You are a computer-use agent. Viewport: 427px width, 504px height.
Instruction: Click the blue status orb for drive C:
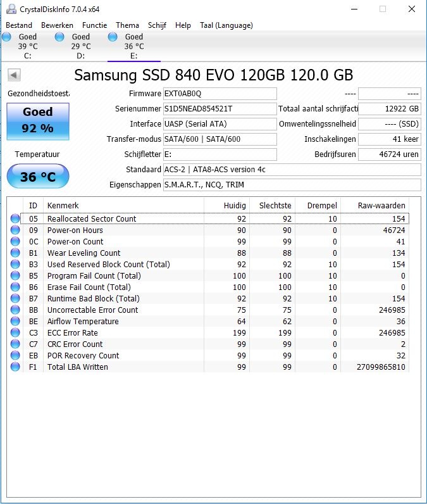[x=7, y=37]
